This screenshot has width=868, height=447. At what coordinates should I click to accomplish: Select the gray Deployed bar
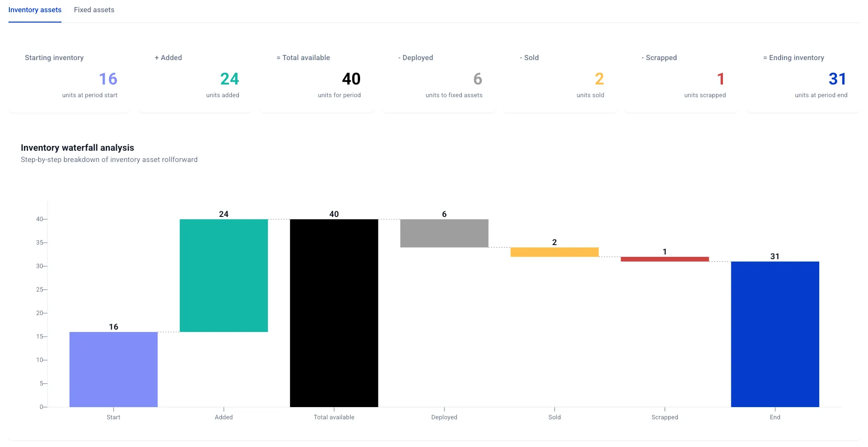click(444, 233)
